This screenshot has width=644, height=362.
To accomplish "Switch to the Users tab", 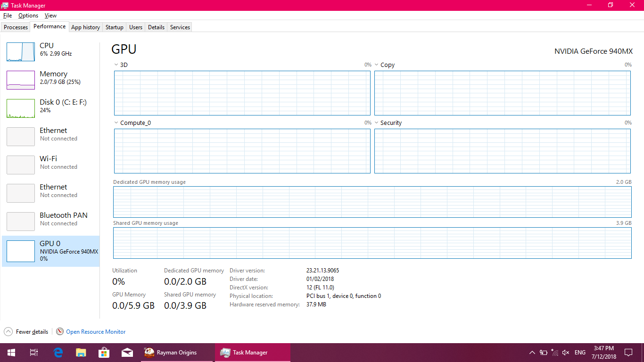I will (x=136, y=27).
